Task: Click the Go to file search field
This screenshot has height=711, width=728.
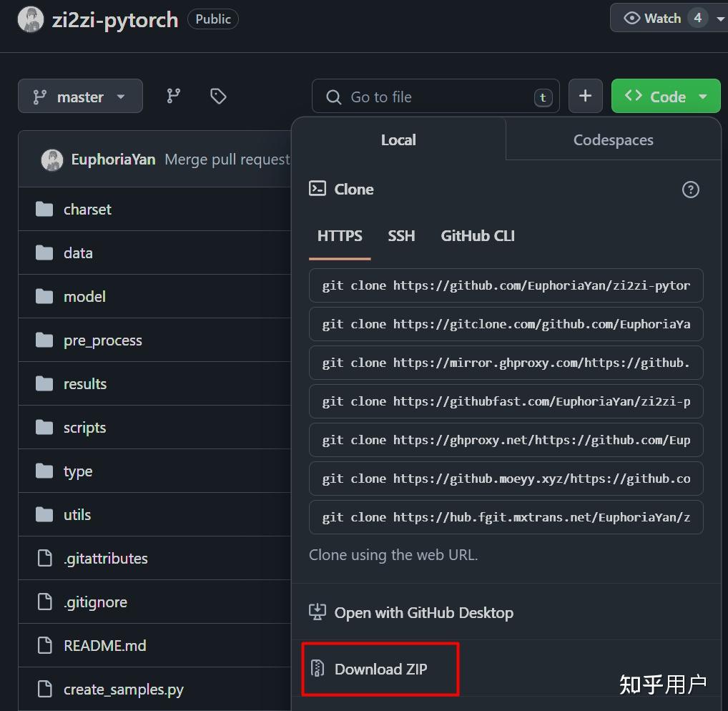Action: (x=429, y=95)
